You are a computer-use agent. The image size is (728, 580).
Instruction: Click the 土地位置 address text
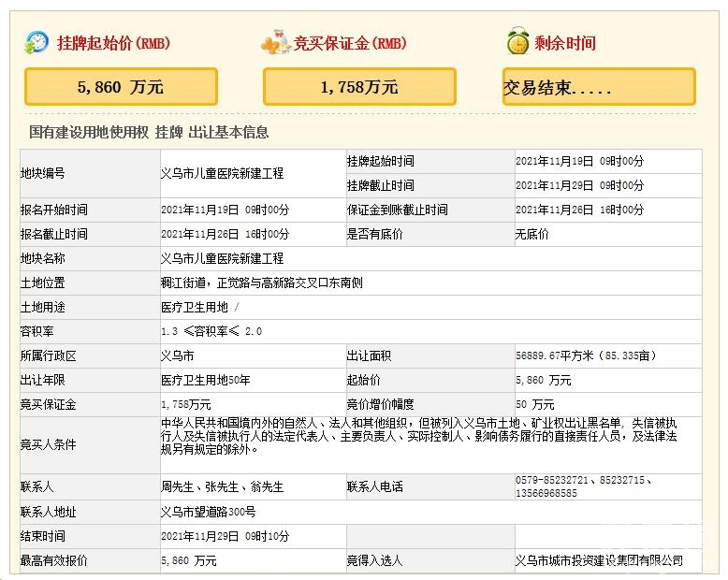pos(255,282)
